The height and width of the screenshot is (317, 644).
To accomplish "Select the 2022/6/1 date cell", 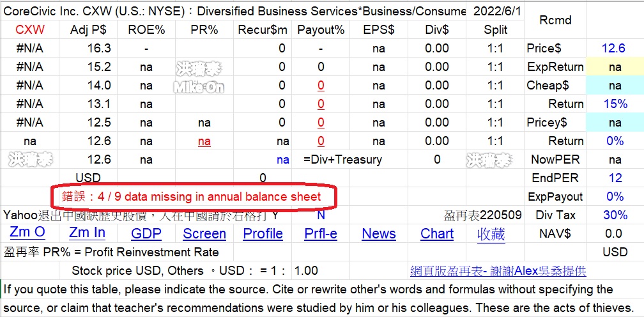I will [497, 12].
